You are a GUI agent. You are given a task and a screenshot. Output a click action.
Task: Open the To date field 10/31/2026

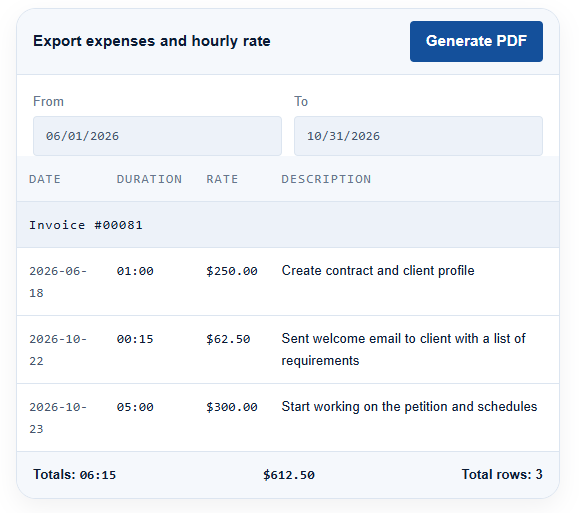tap(418, 136)
